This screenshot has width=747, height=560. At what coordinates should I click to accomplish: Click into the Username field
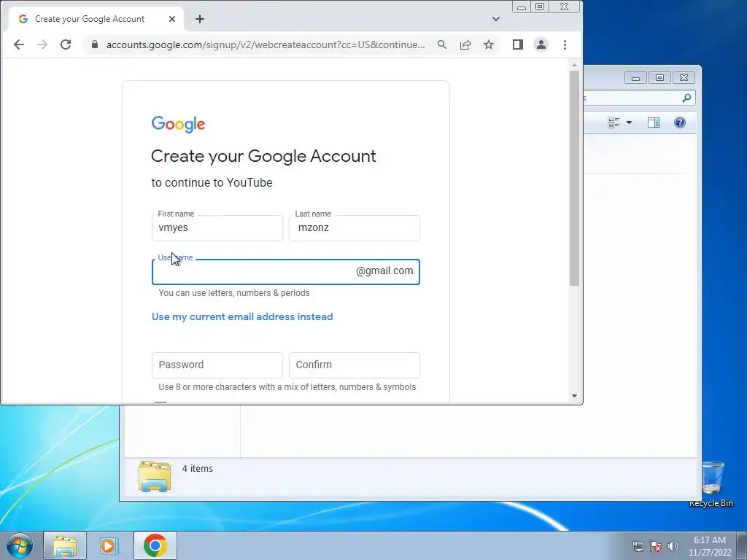click(286, 272)
